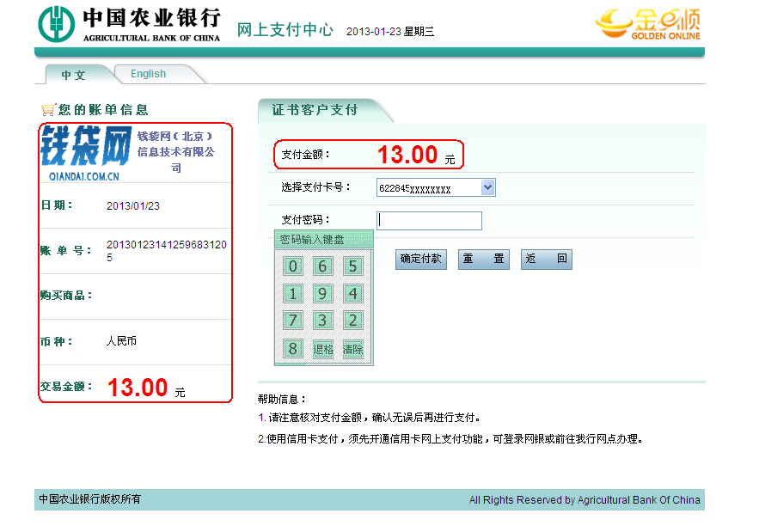
Task: Click the 确定付款 confirm payment button
Action: point(421,259)
